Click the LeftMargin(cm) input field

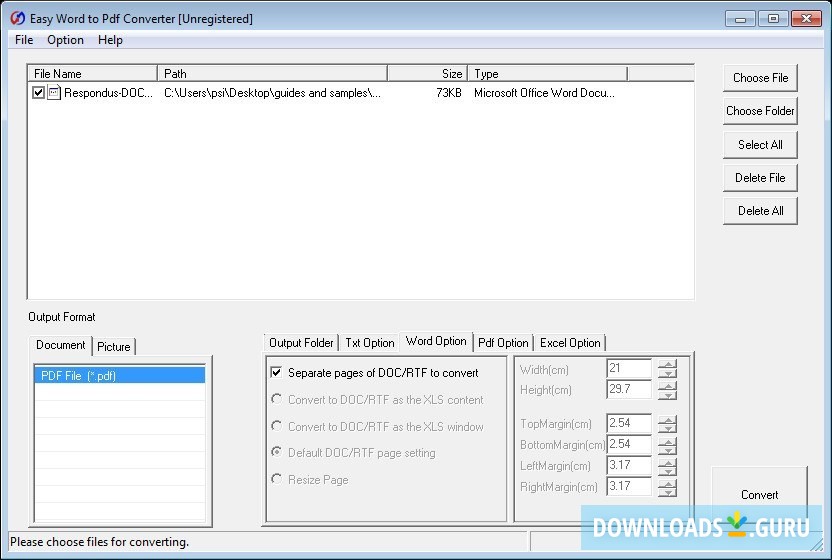(629, 466)
